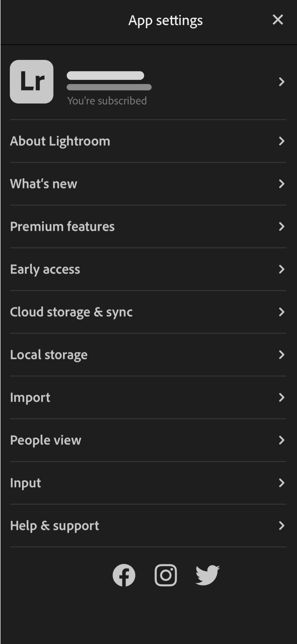Open the What's new menu item
This screenshot has height=644, width=297.
[x=44, y=184]
